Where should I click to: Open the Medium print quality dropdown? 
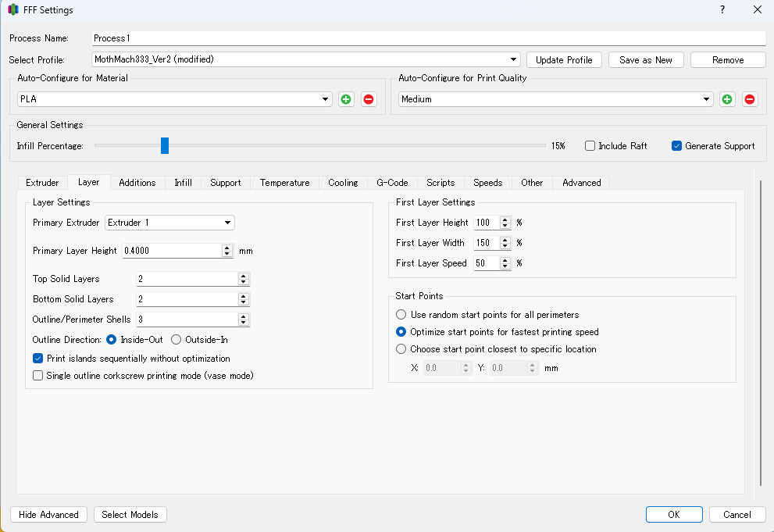[555, 99]
